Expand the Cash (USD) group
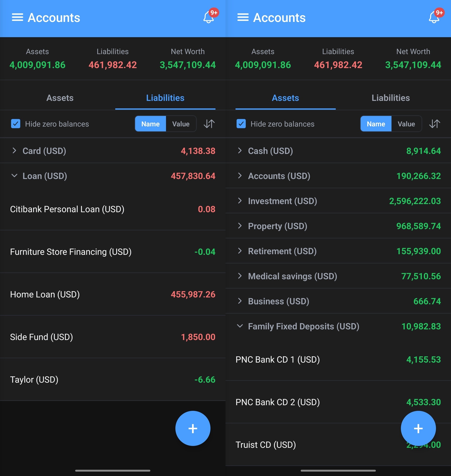 click(338, 151)
